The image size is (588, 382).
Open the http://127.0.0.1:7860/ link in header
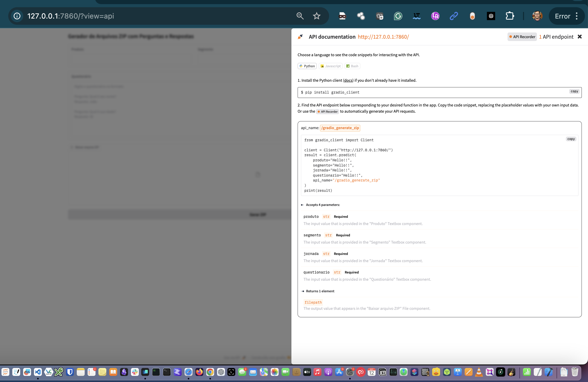383,37
